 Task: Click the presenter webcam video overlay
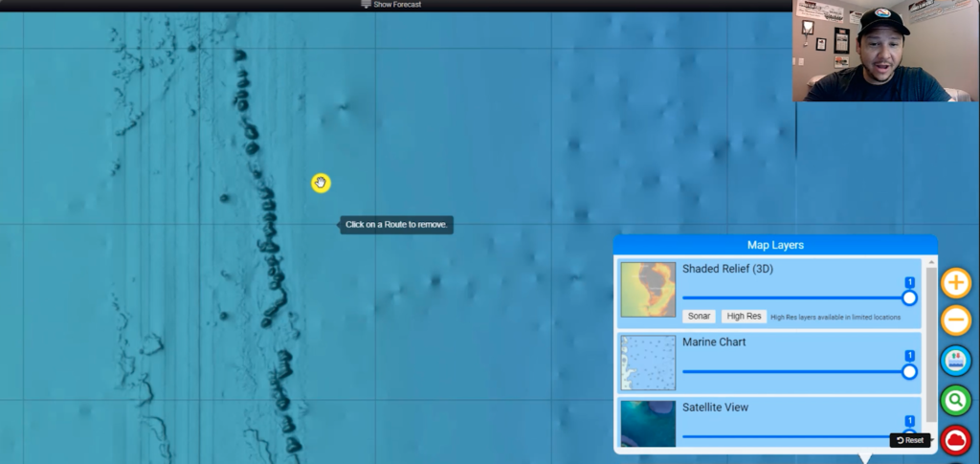click(886, 51)
